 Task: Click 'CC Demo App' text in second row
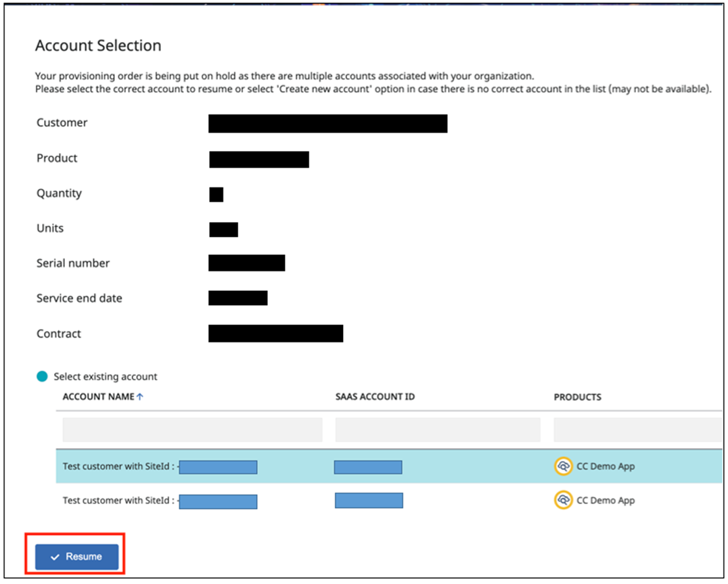click(x=606, y=501)
